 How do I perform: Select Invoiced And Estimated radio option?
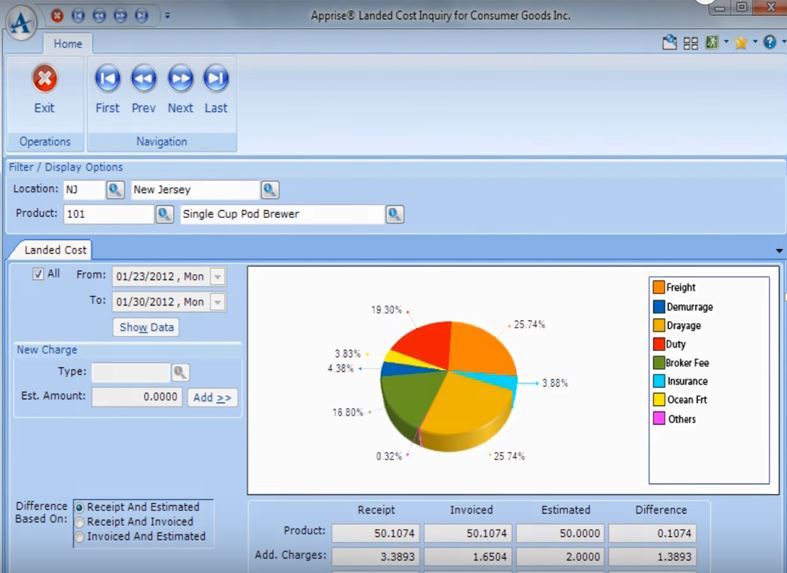point(80,536)
